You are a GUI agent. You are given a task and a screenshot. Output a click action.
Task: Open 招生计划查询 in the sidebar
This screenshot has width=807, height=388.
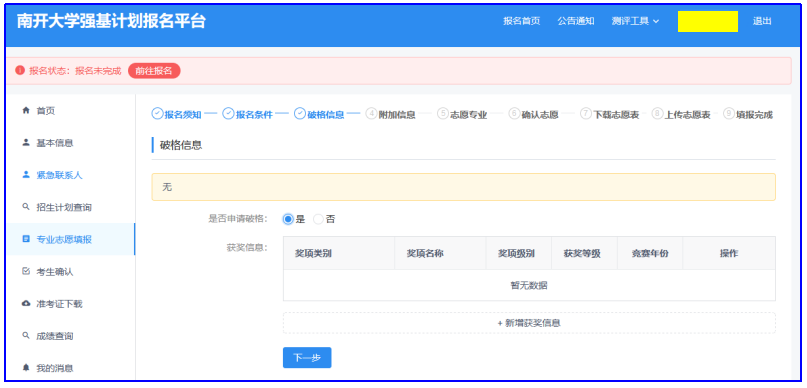[71, 207]
